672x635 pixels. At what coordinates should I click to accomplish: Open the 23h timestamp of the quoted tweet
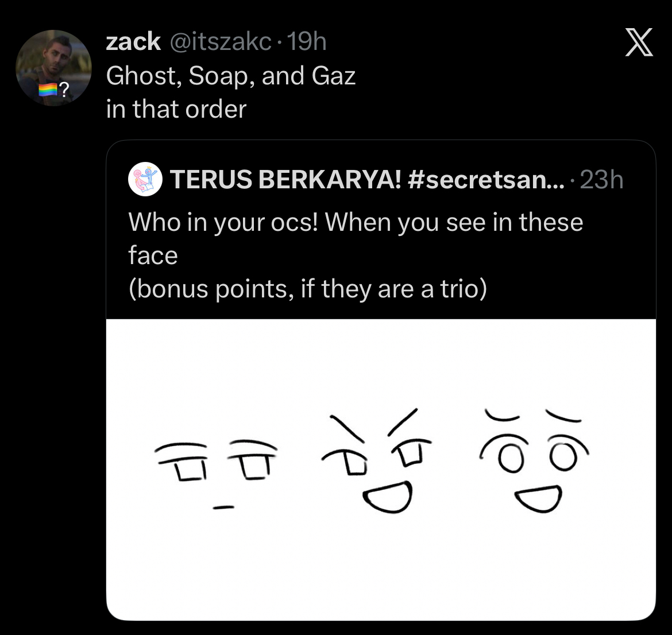pyautogui.click(x=602, y=180)
